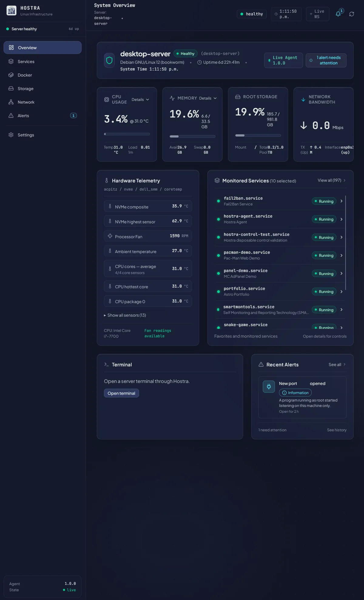The width and height of the screenshot is (364, 600).
Task: Click the Ambient temperature thermometer icon
Action: click(110, 251)
